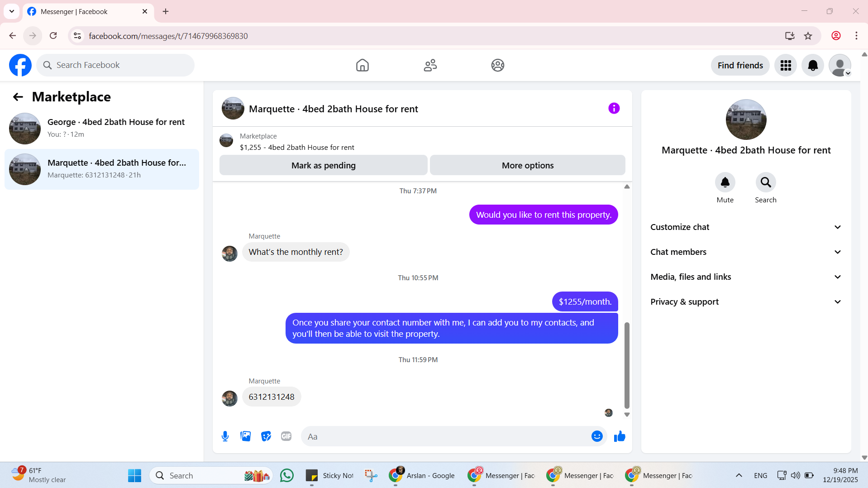Click the $1255/month. message bubble

click(585, 302)
